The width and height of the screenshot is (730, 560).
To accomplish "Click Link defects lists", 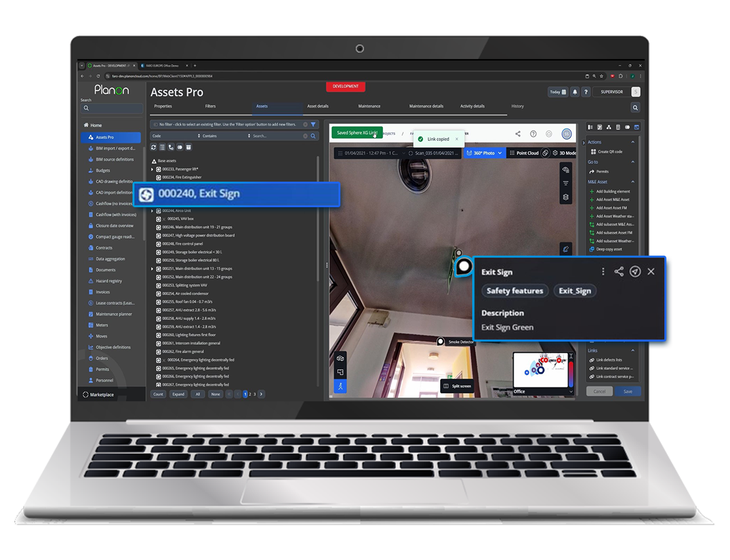I will [605, 360].
